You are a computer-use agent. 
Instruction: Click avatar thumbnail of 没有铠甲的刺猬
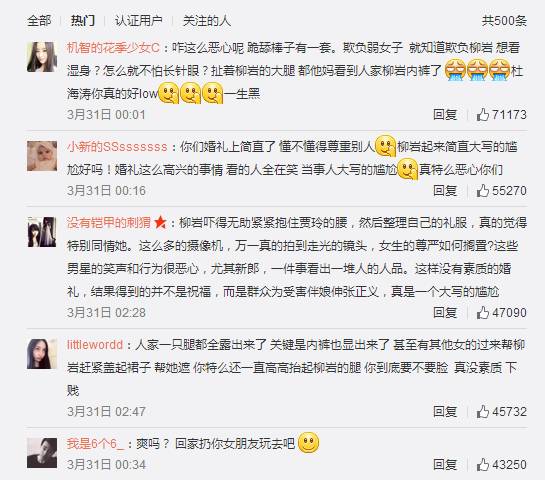point(42,232)
